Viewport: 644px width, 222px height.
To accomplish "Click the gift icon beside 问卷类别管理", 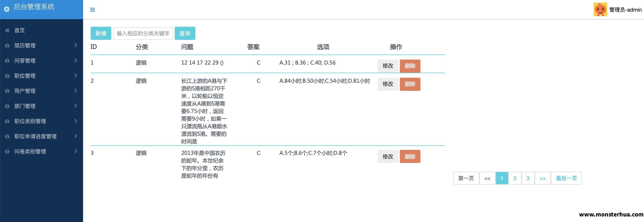I will [7, 151].
